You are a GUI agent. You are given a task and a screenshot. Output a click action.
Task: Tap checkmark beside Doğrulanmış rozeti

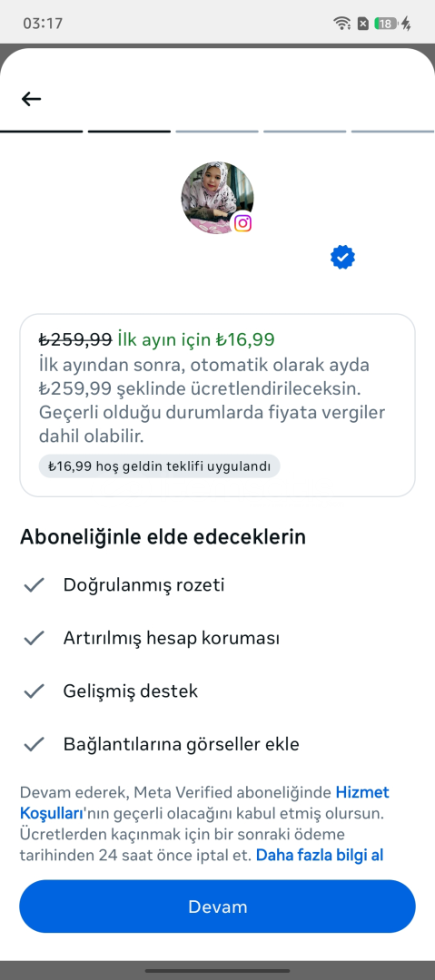(34, 585)
